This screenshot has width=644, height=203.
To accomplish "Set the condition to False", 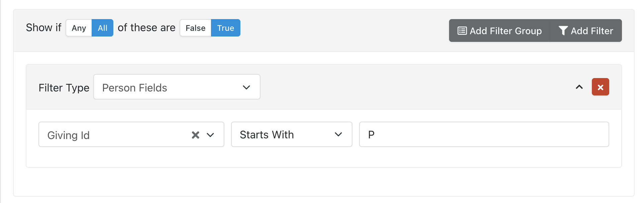I will click(x=196, y=28).
